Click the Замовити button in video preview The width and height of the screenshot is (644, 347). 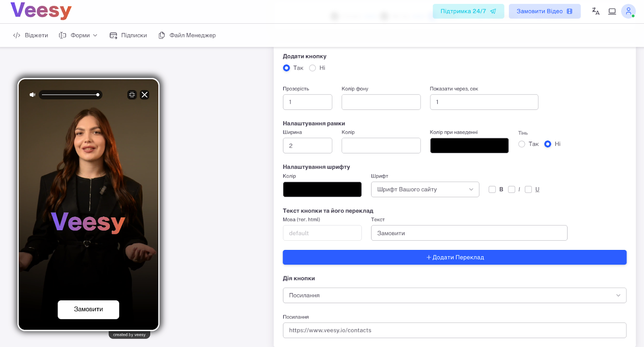pos(89,310)
